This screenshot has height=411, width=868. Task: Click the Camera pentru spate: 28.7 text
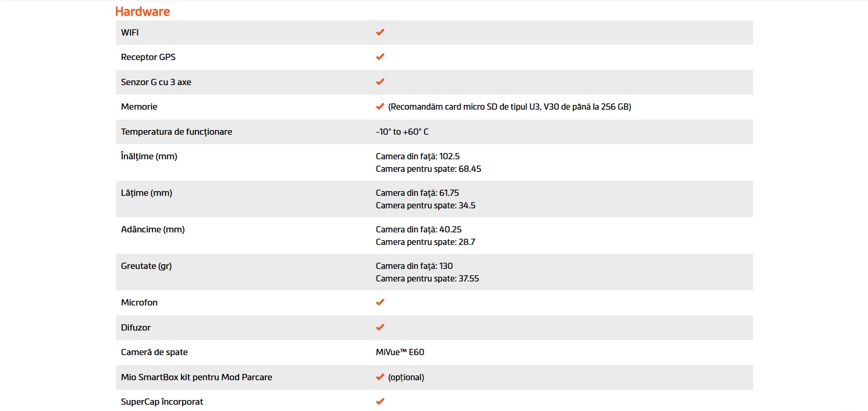click(426, 242)
